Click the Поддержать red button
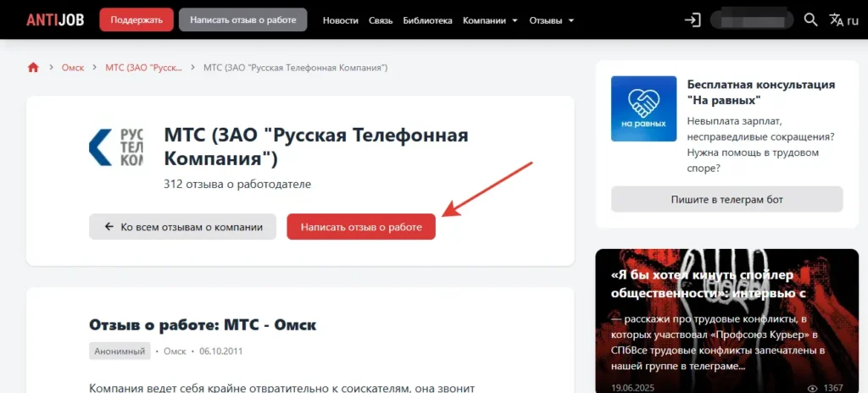Image resolution: width=868 pixels, height=393 pixels. pos(136,20)
